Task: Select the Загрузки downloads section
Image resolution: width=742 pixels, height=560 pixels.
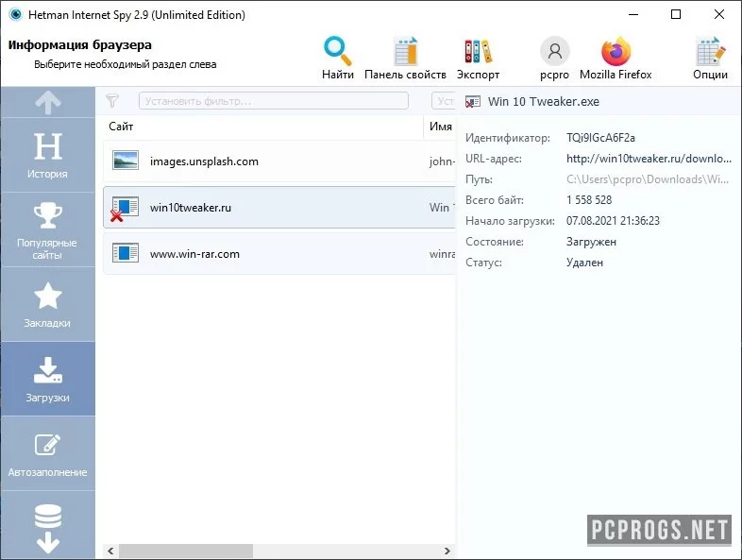Action: pyautogui.click(x=48, y=379)
